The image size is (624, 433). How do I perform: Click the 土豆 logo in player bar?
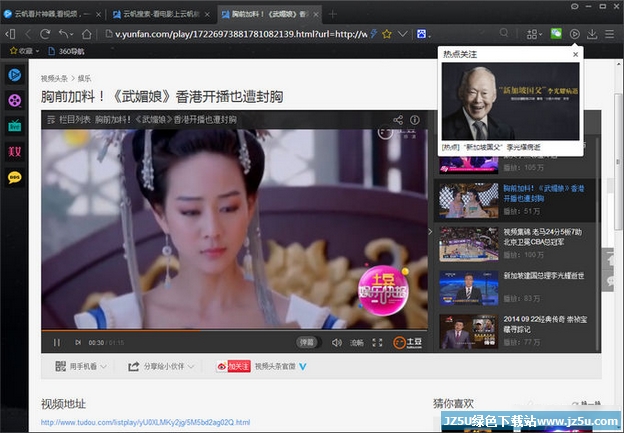(407, 342)
